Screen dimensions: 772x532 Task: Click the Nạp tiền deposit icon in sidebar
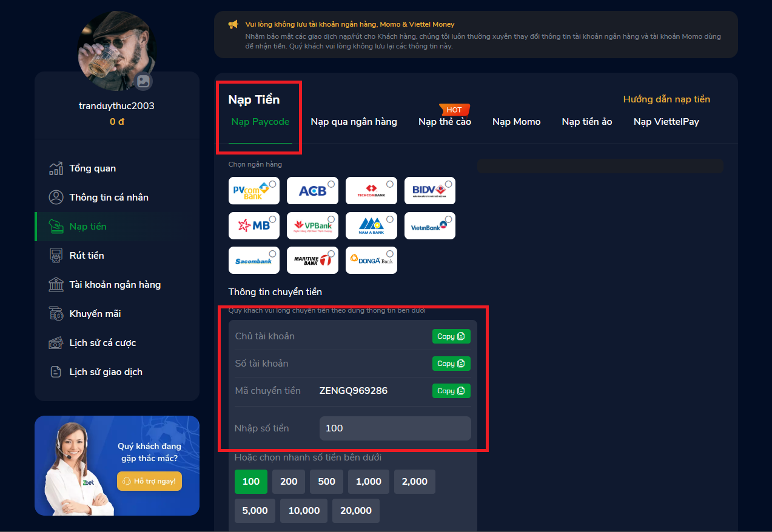click(56, 226)
